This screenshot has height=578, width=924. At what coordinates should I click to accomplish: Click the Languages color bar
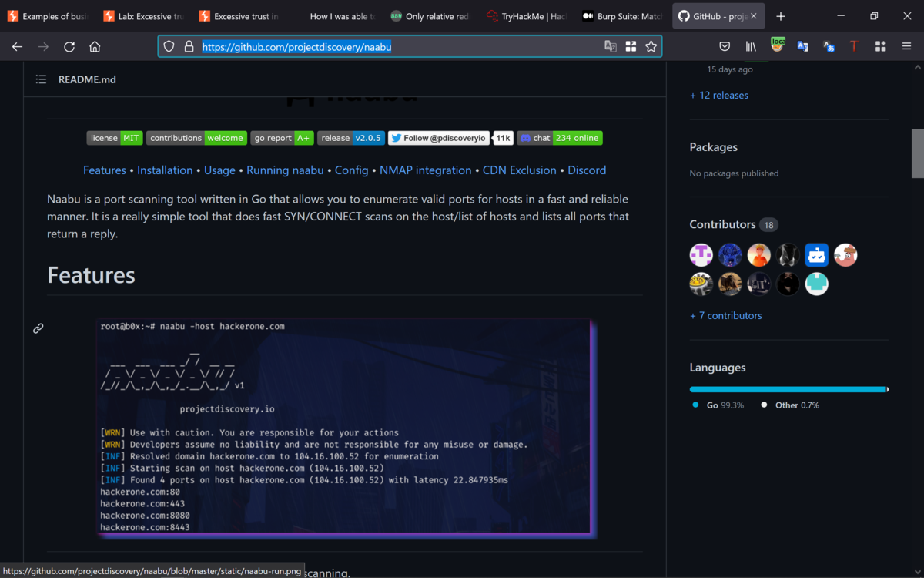point(789,389)
